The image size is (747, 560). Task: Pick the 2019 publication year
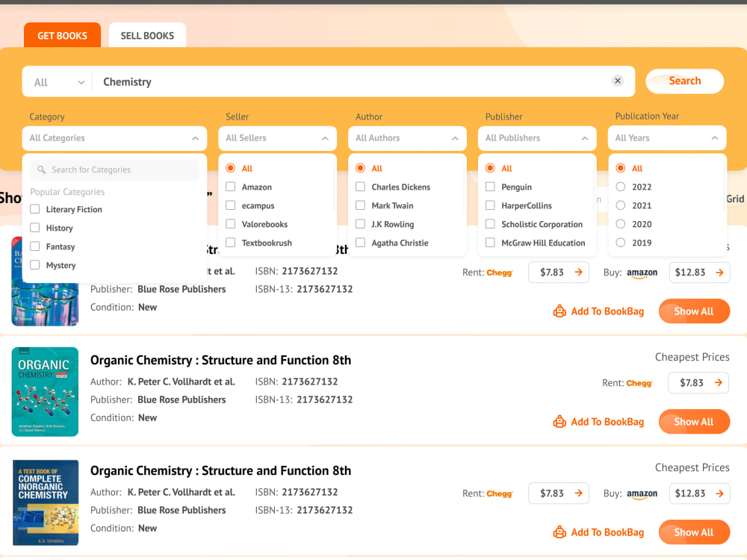pyautogui.click(x=620, y=243)
